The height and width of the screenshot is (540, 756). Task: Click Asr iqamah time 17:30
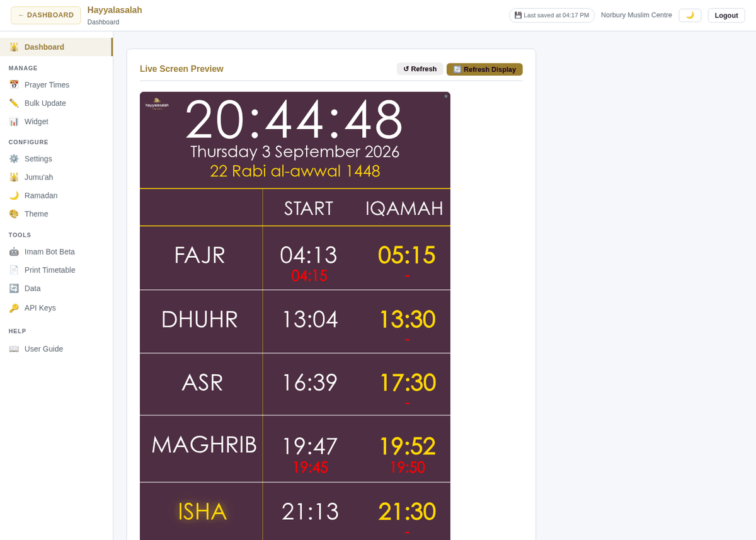pyautogui.click(x=407, y=382)
